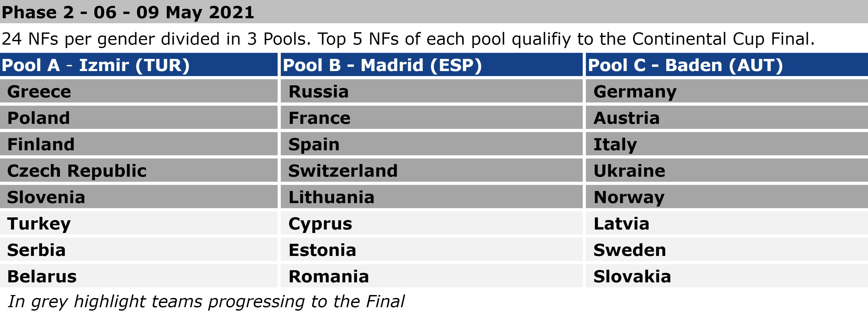
Task: Select the Germany cell in Pool C
Action: tap(727, 91)
